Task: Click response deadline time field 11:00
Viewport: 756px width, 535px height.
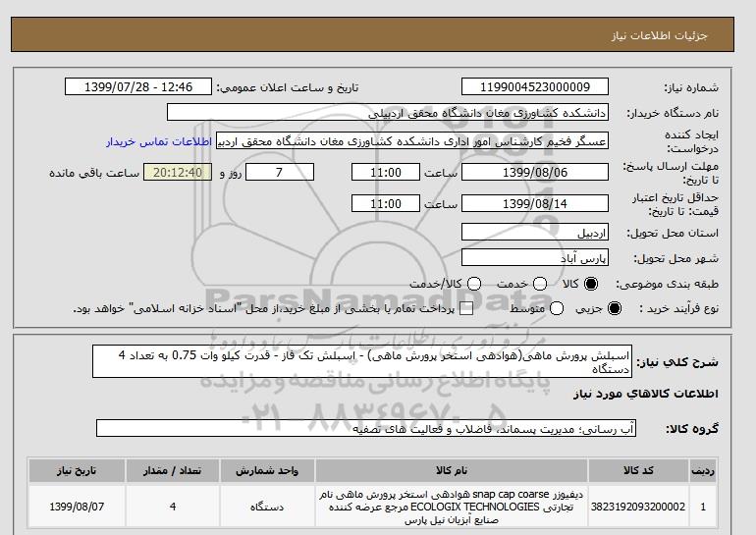Action: 386,172
